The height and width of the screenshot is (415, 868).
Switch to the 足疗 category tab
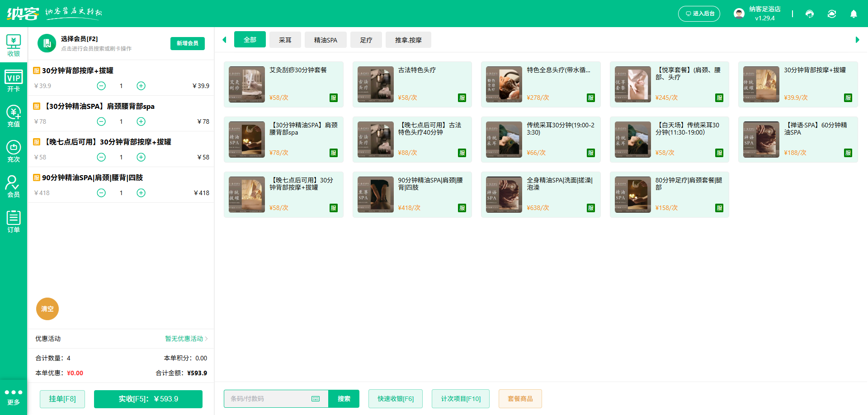pos(366,40)
